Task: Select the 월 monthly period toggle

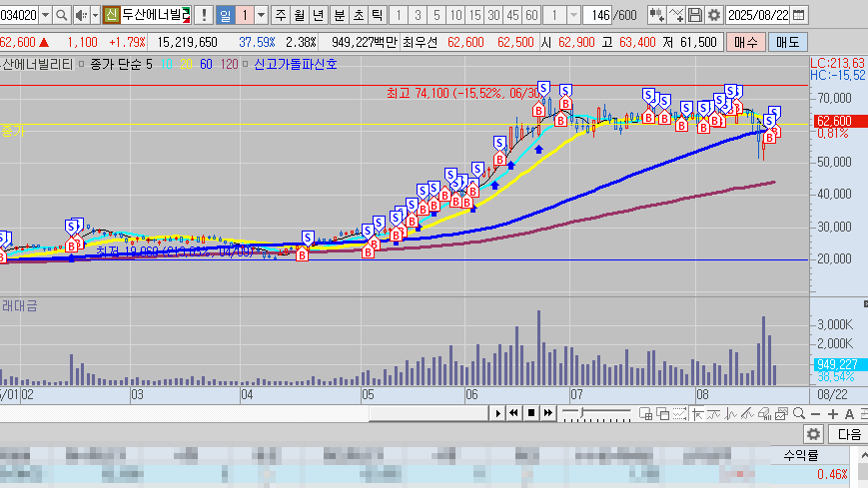Action: (x=300, y=15)
